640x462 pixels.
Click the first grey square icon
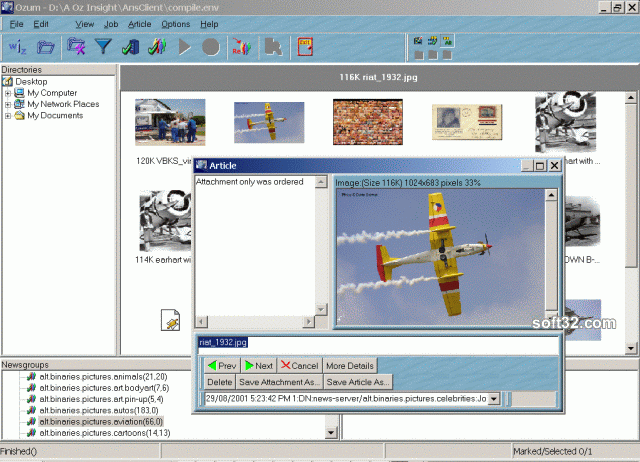point(419,55)
